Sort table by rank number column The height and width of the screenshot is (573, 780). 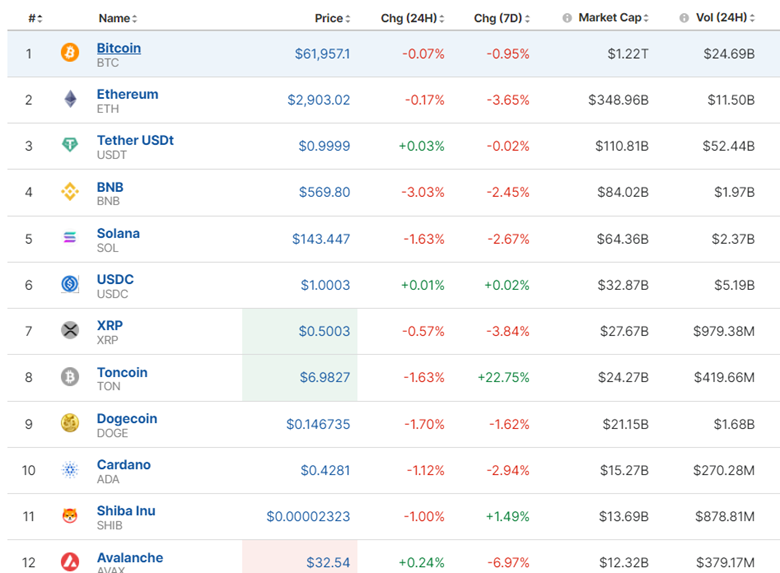click(35, 18)
